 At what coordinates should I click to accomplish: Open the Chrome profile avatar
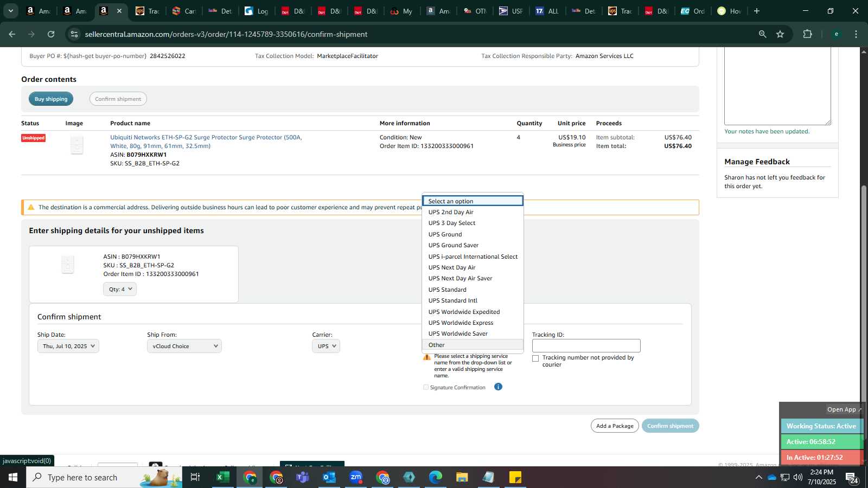tap(836, 34)
